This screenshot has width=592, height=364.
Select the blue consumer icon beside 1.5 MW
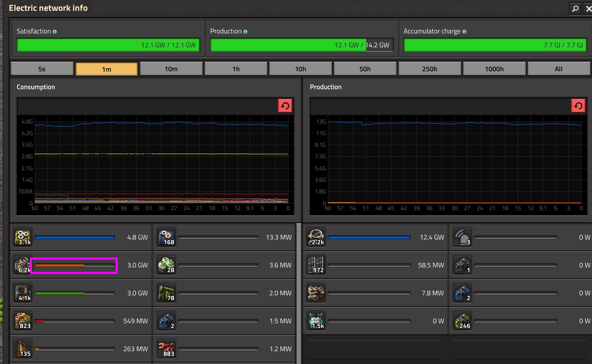[166, 321]
